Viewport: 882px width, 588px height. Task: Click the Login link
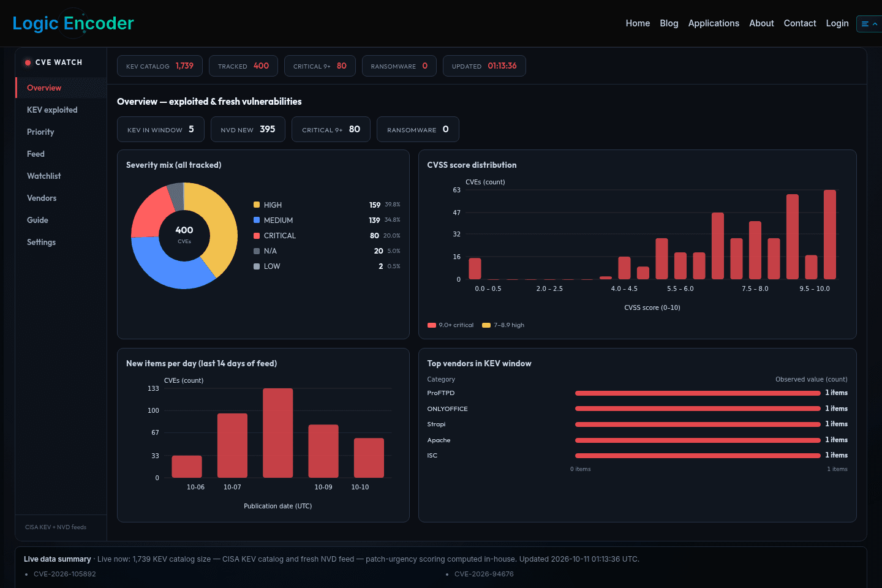click(837, 23)
